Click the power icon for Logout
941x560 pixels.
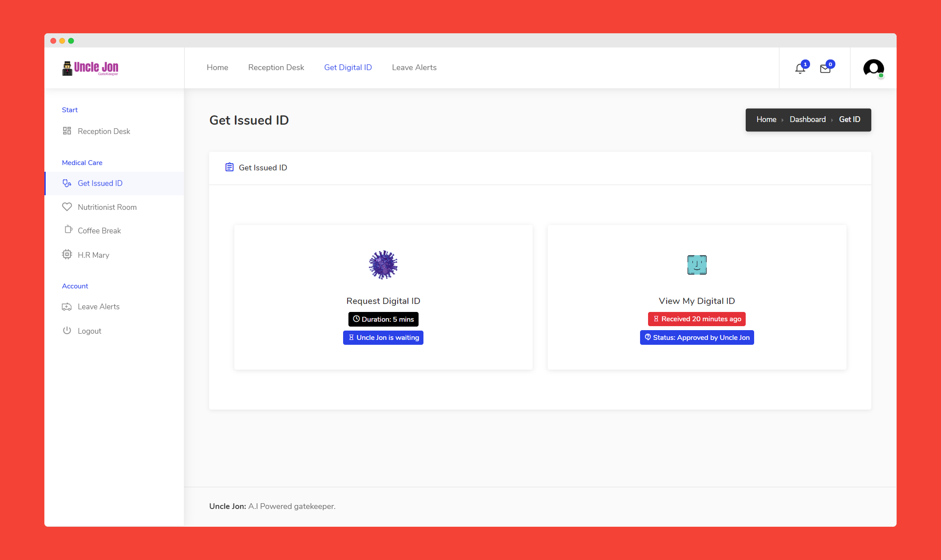67,331
